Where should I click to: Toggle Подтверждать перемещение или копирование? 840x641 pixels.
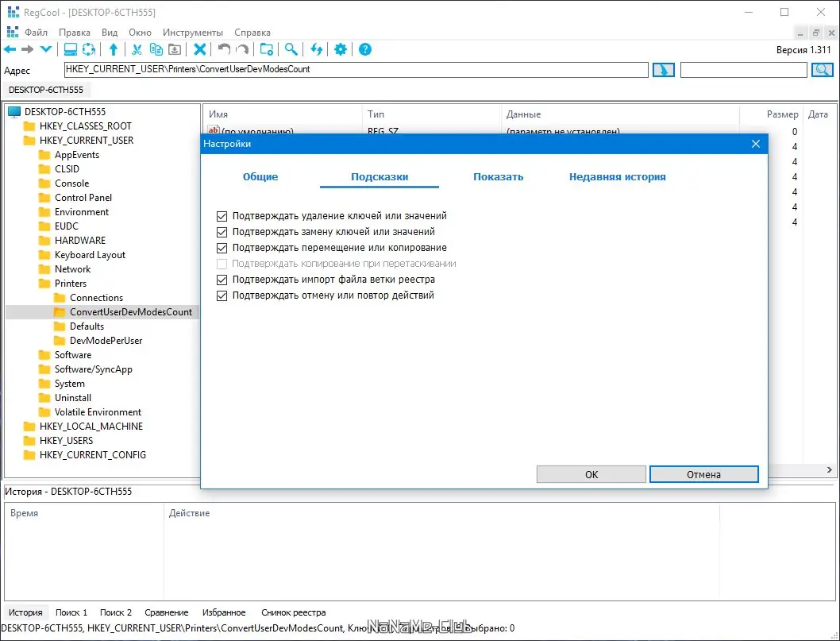pos(222,248)
